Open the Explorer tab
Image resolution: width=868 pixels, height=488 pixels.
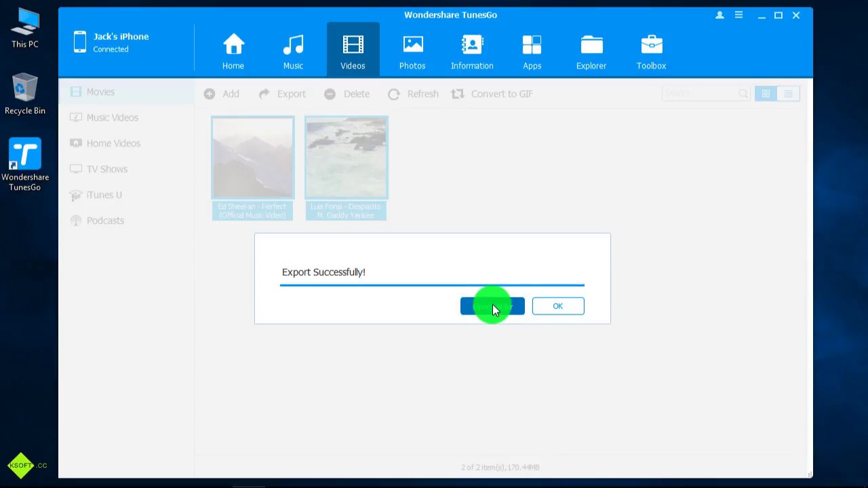coord(591,51)
